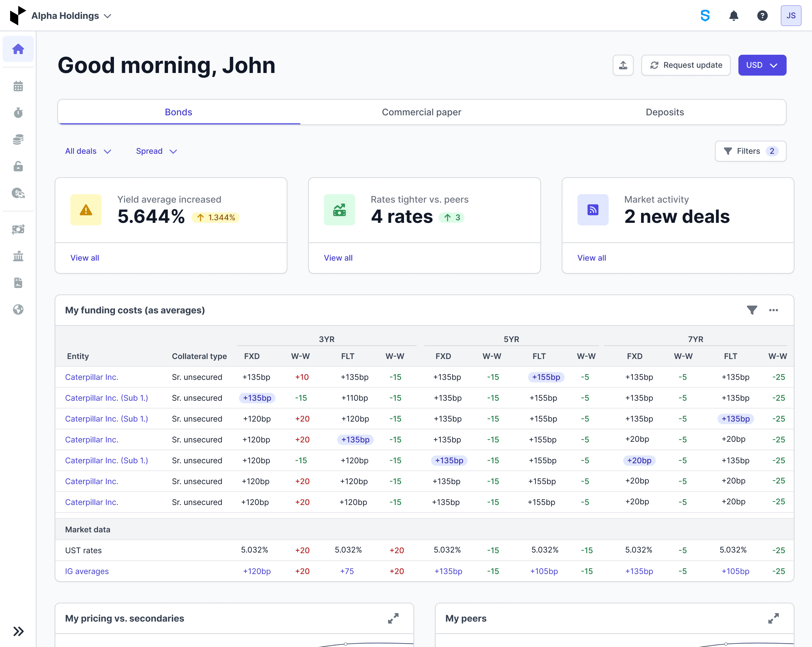The image size is (812, 647).
Task: Switch to the Bonds tab
Action: click(178, 112)
